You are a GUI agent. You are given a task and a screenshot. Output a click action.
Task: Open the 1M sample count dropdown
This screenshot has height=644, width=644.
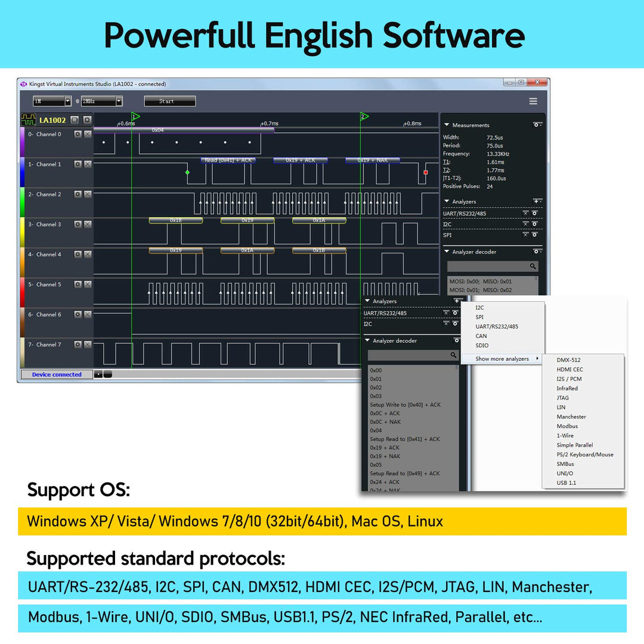tap(67, 101)
